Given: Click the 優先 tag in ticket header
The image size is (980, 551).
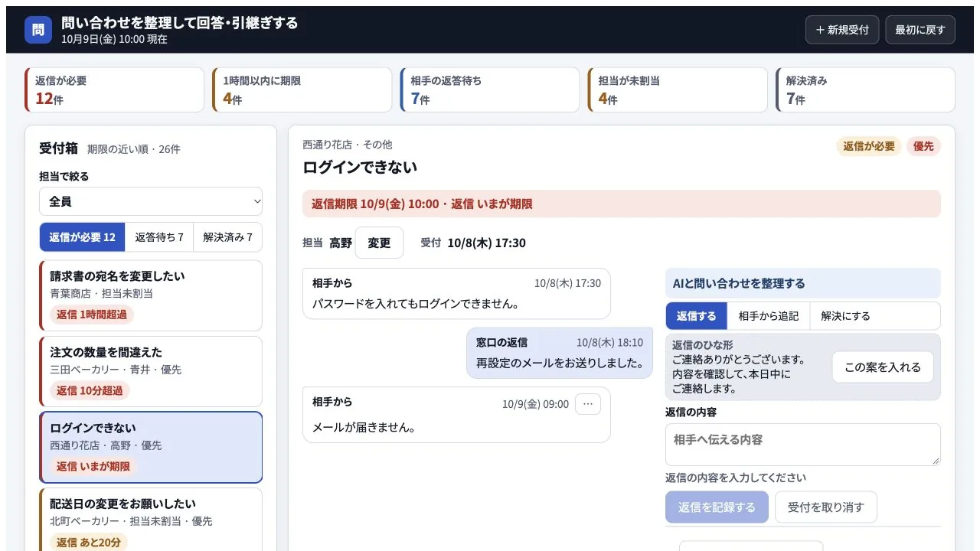Looking at the screenshot, I should (x=923, y=146).
